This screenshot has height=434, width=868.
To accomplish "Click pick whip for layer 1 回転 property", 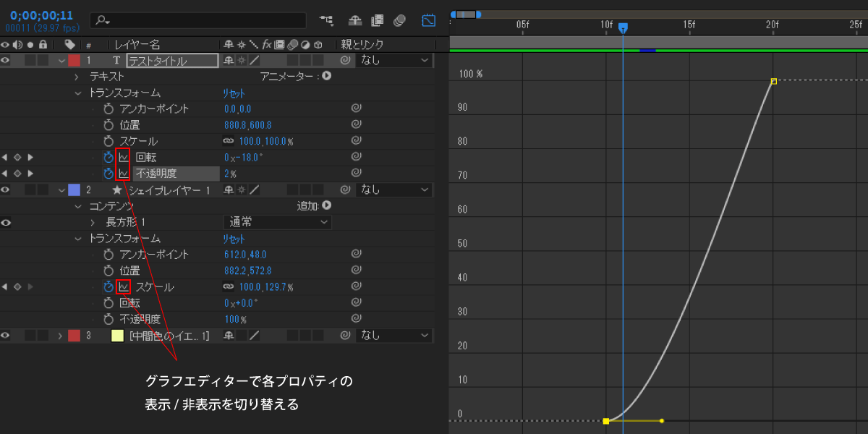I will (356, 157).
